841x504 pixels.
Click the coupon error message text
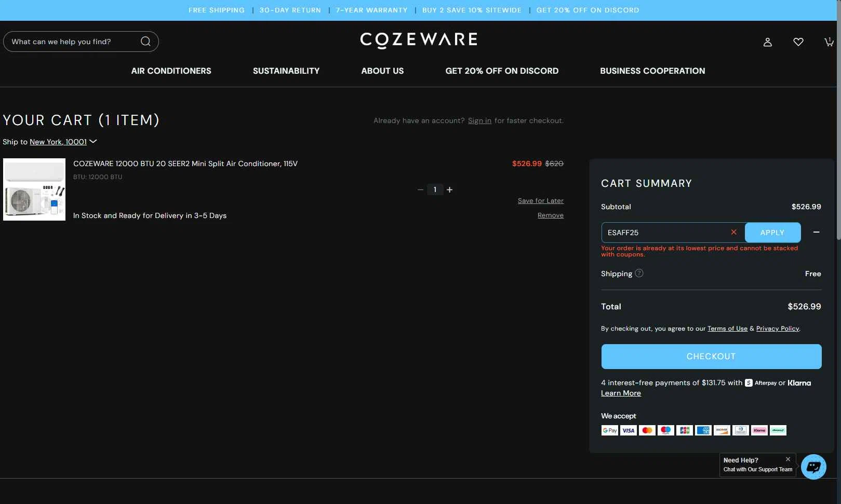point(700,251)
